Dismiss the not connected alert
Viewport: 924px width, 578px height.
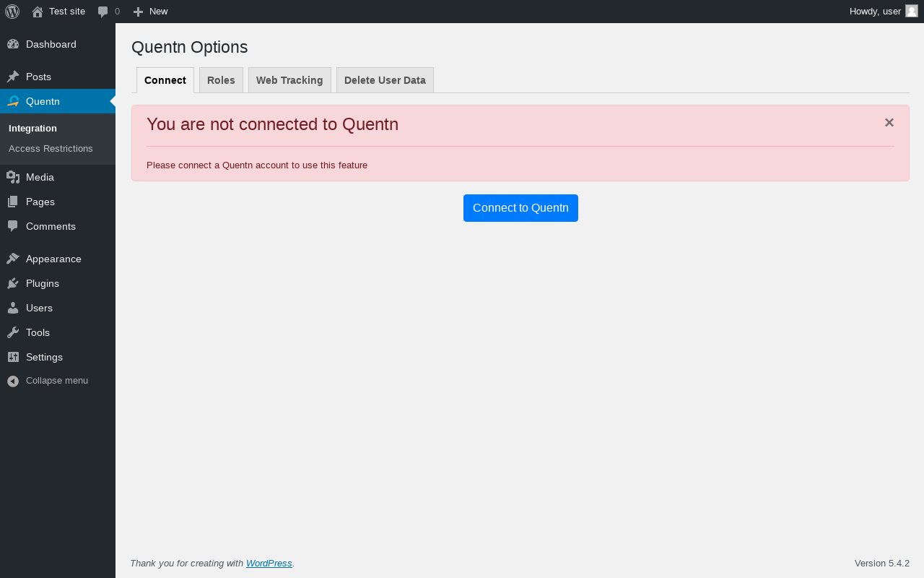coord(889,123)
